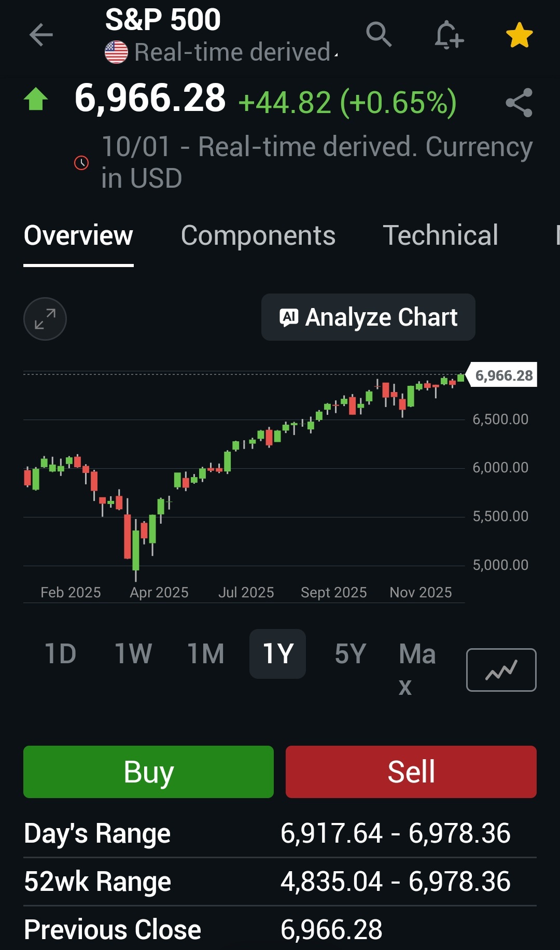560x950 pixels.
Task: Tap the red Sell button
Action: [x=411, y=772]
